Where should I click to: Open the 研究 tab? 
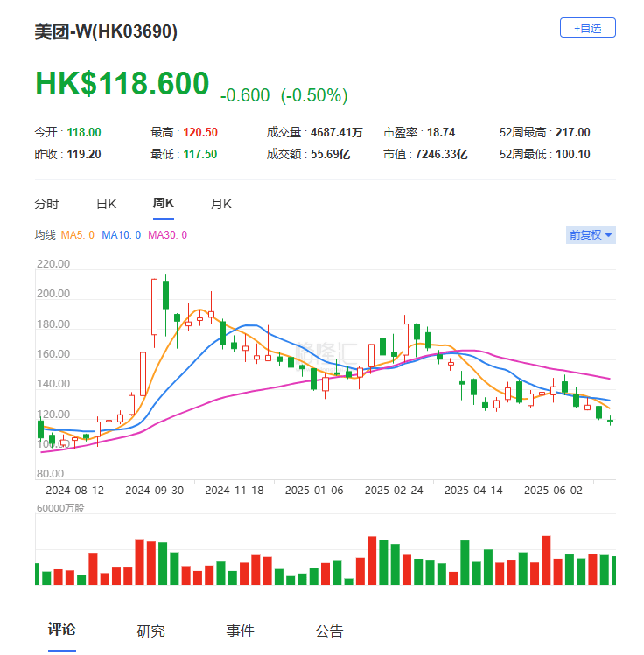(x=150, y=631)
